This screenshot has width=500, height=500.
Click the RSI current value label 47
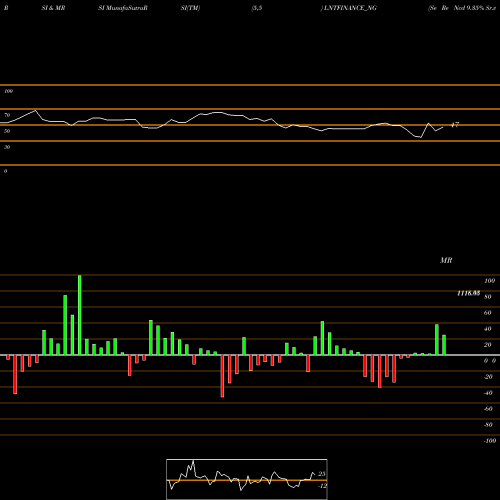coord(455,125)
